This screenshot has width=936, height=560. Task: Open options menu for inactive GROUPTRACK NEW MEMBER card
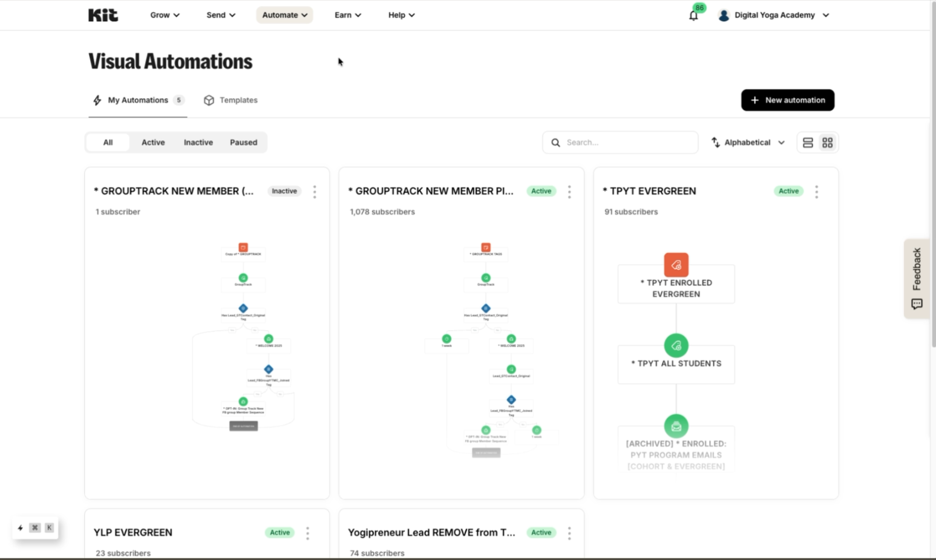(315, 192)
